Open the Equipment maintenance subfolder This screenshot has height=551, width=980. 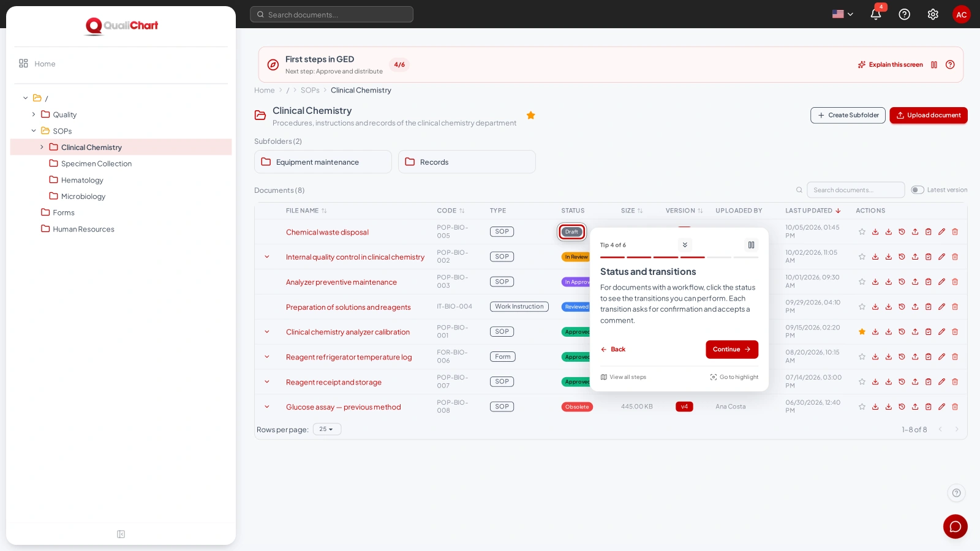click(x=323, y=162)
